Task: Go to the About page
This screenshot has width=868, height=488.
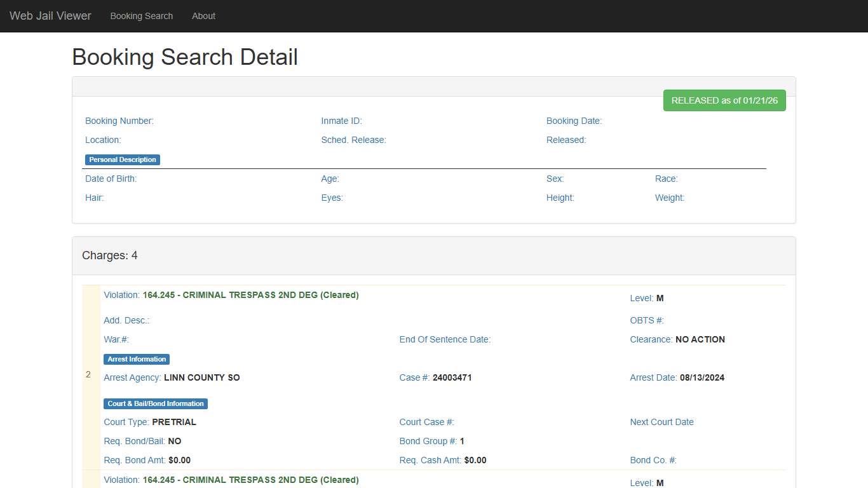Action: click(203, 16)
